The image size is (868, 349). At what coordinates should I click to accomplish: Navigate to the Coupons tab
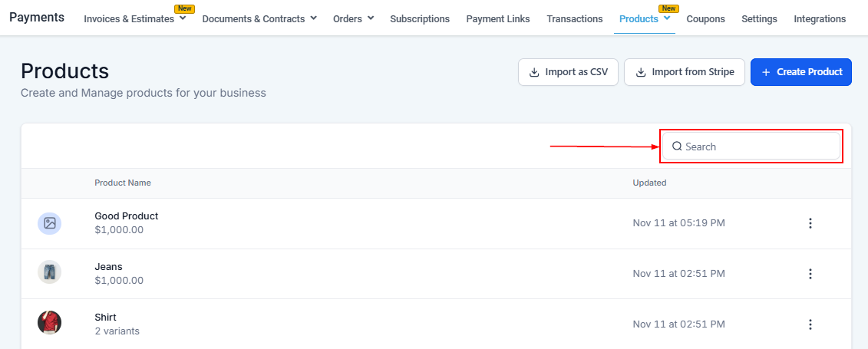tap(705, 18)
